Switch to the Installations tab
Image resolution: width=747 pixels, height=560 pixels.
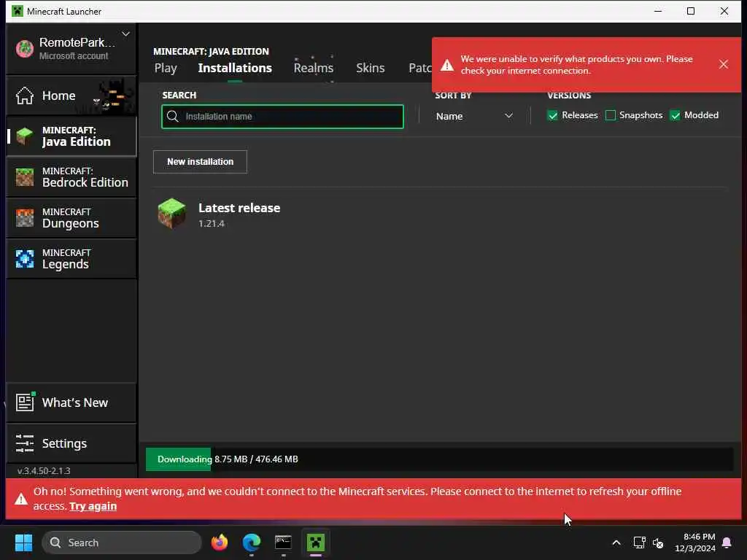pyautogui.click(x=235, y=68)
